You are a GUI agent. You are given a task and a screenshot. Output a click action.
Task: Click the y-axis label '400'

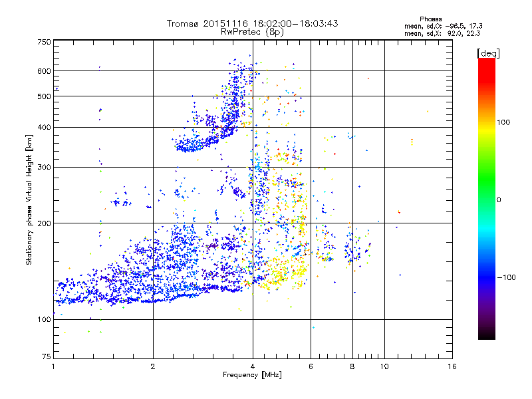(44, 128)
